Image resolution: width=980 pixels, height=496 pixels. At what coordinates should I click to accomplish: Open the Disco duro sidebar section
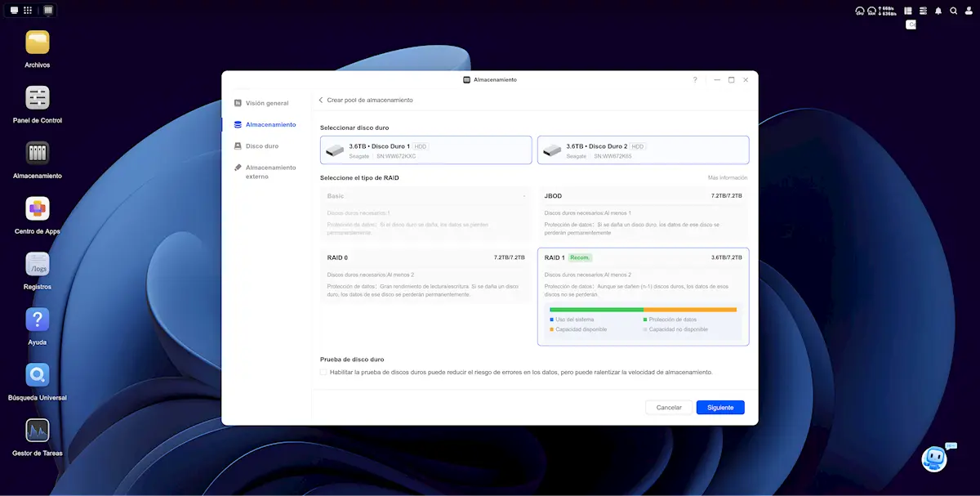[x=261, y=146]
